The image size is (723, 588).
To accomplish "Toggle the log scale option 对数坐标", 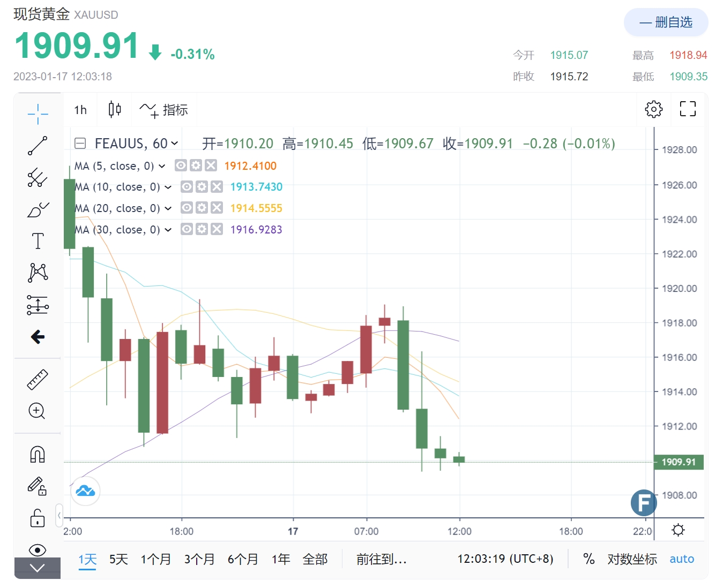I will pos(632,559).
